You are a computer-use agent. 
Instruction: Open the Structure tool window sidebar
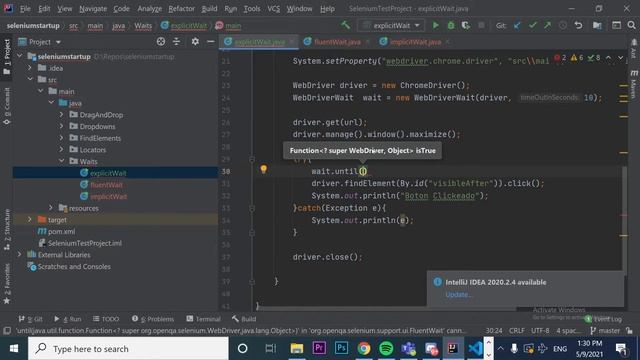7,229
